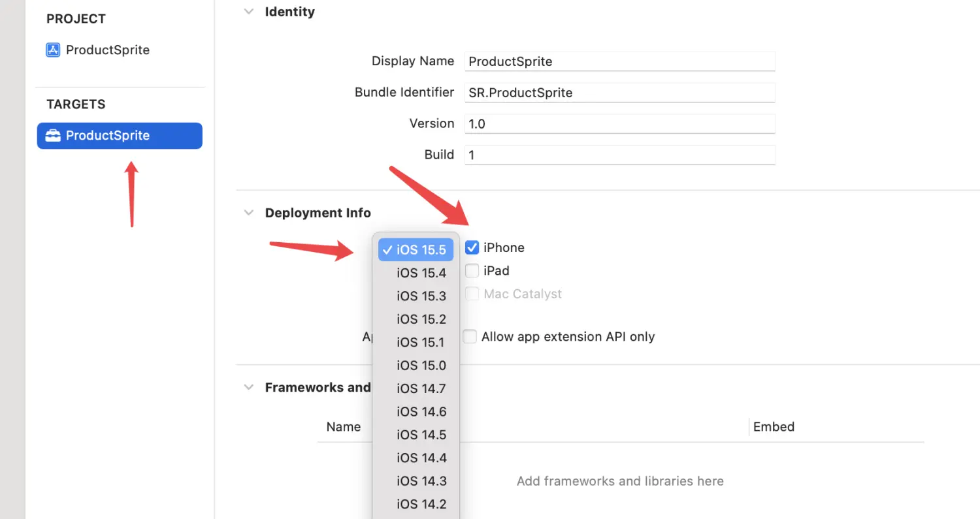Pick iOS 15.0 from the list
Image resolution: width=980 pixels, height=519 pixels.
coord(421,366)
